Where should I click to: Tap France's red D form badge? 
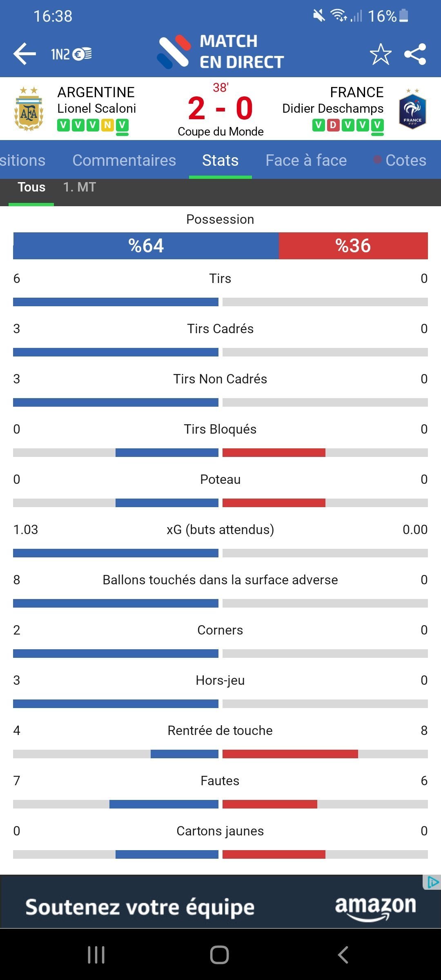333,125
